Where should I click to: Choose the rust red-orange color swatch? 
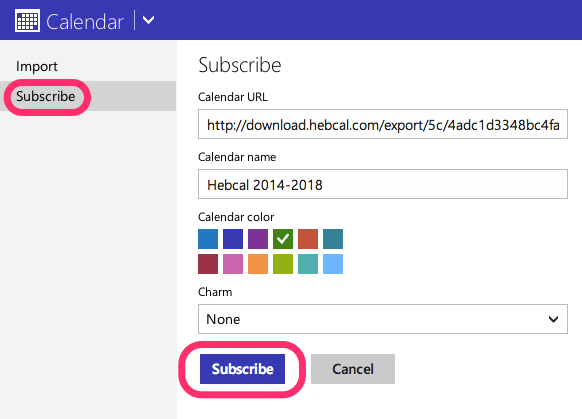tap(308, 239)
